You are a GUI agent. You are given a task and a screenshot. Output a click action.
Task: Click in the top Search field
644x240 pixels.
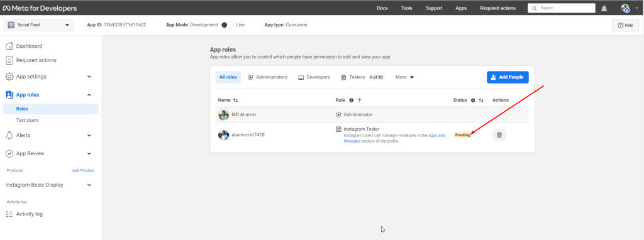click(x=562, y=8)
